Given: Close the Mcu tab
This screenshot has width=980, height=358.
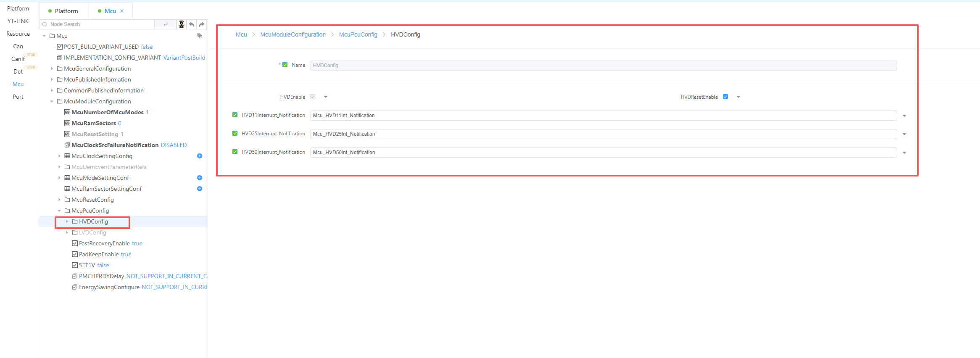Looking at the screenshot, I should pyautogui.click(x=122, y=11).
